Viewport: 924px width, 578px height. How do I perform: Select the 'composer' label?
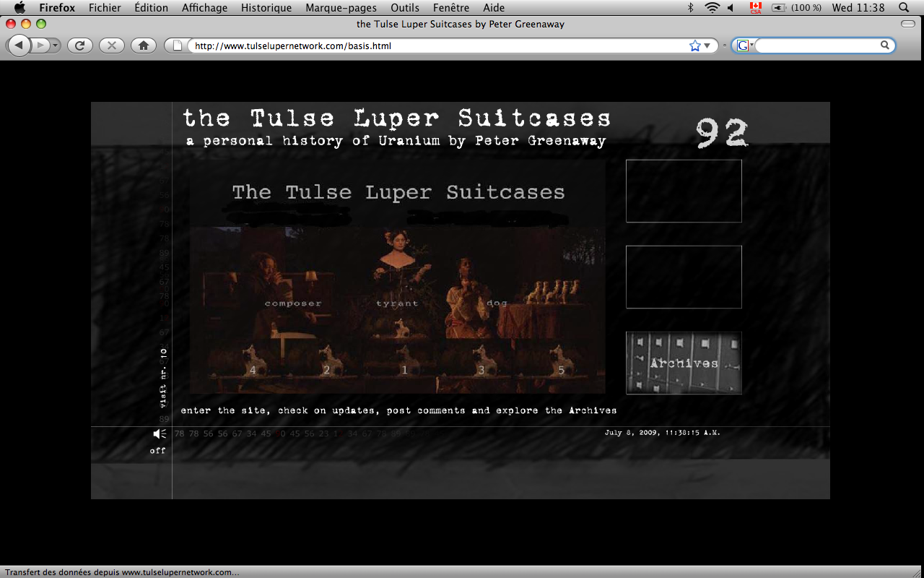[x=293, y=303]
